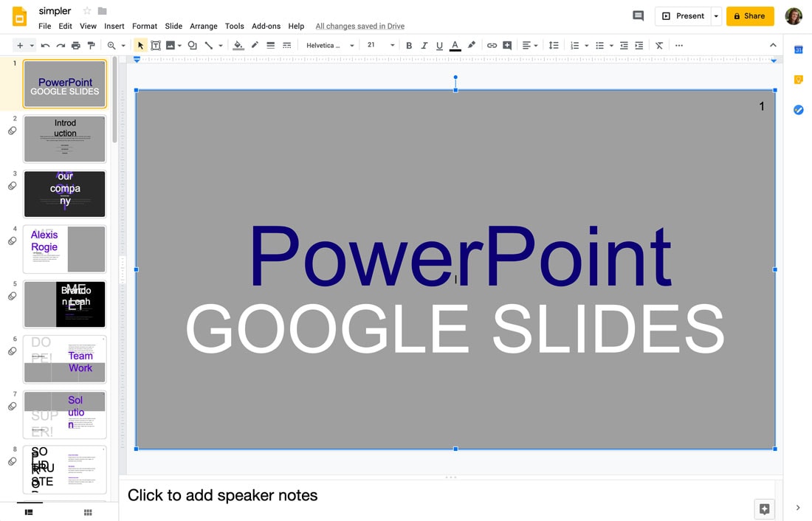Choose the text box tool
Screen dimensions: 812x521
pos(155,46)
